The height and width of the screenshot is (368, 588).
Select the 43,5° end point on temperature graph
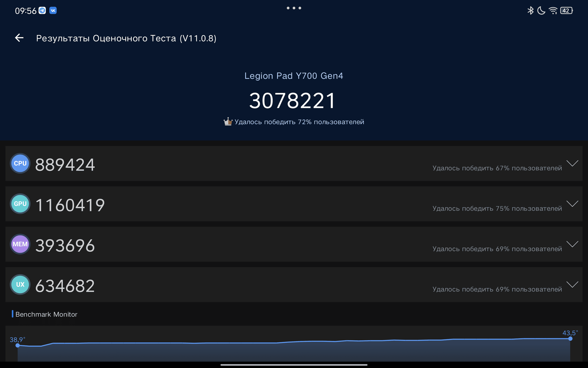570,339
